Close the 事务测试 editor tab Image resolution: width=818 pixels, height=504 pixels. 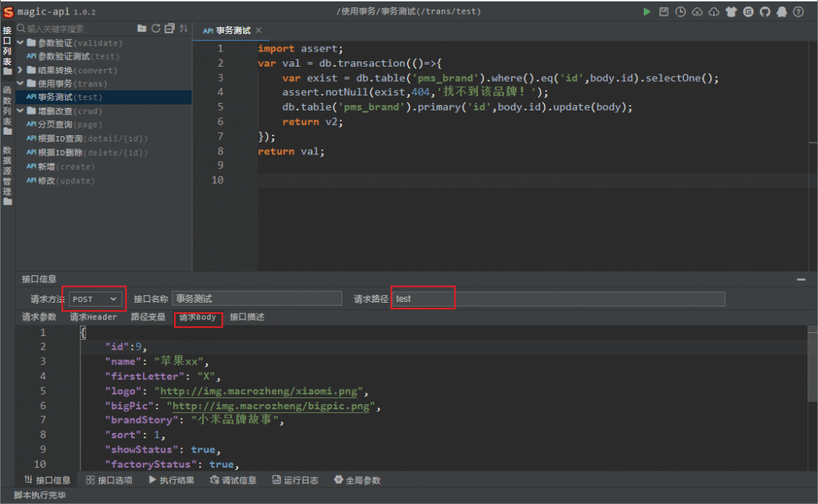click(x=259, y=30)
